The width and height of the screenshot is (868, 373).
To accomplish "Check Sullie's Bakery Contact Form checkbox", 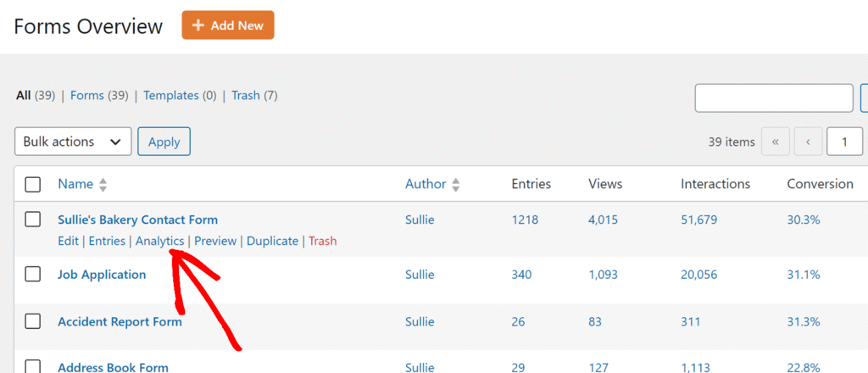I will coord(33,220).
